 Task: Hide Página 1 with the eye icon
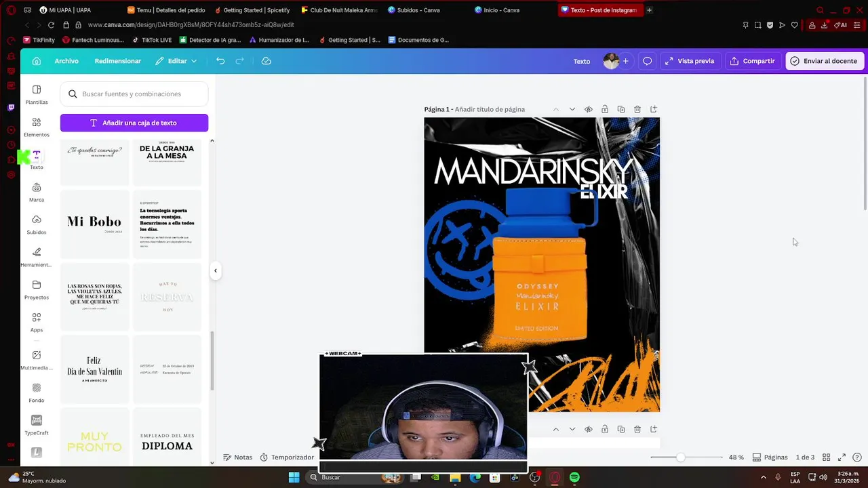click(589, 109)
